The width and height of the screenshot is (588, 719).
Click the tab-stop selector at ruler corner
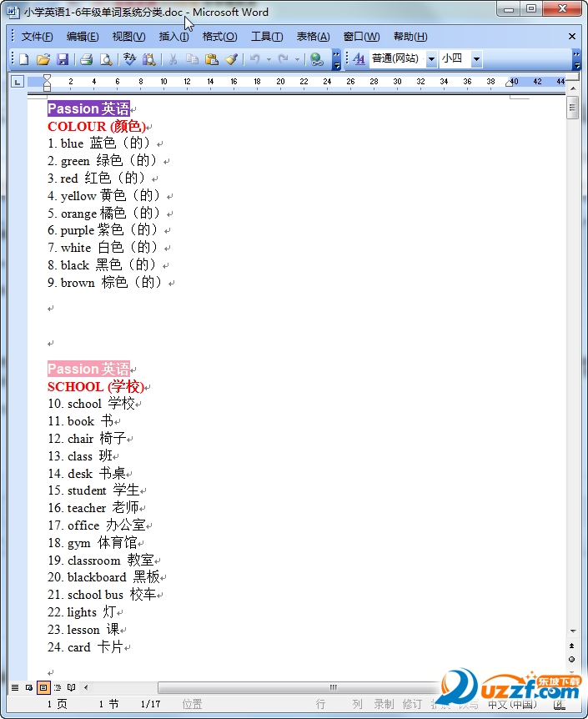[18, 82]
